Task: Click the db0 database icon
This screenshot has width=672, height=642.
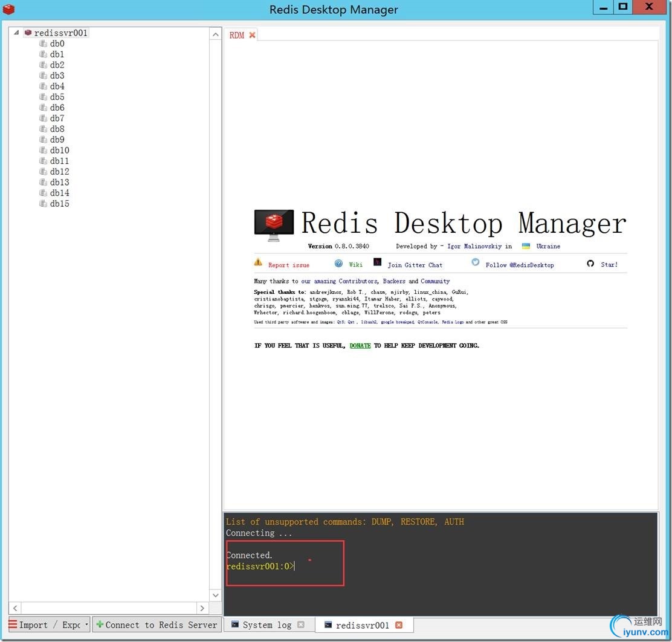Action: point(43,44)
